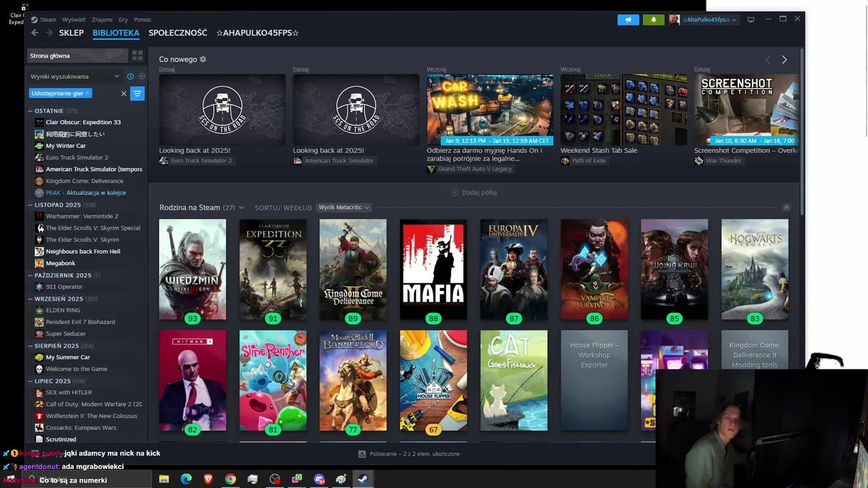Show next items in Co nowego
Screen dimensions: 868x488
[785, 60]
